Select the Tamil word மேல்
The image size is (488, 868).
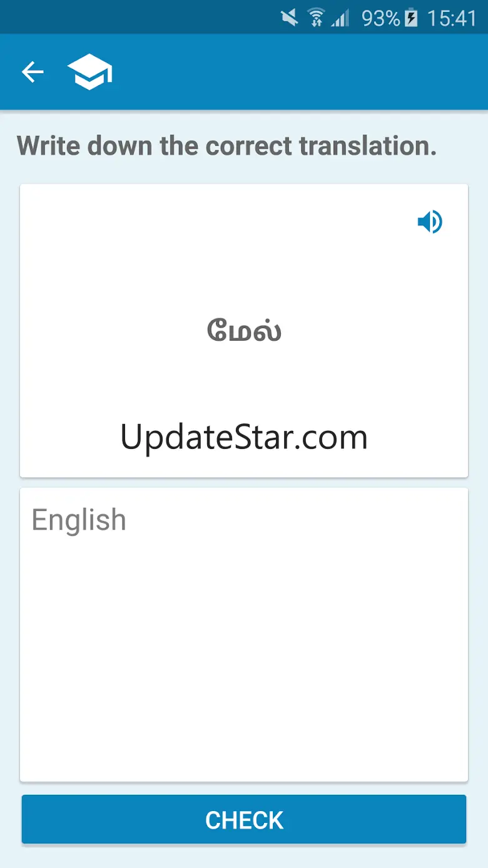[244, 329]
